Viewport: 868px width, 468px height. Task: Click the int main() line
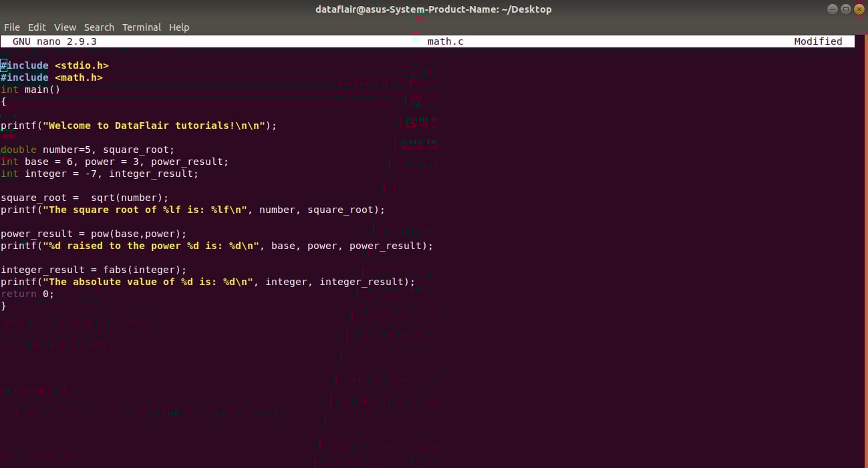tap(30, 89)
